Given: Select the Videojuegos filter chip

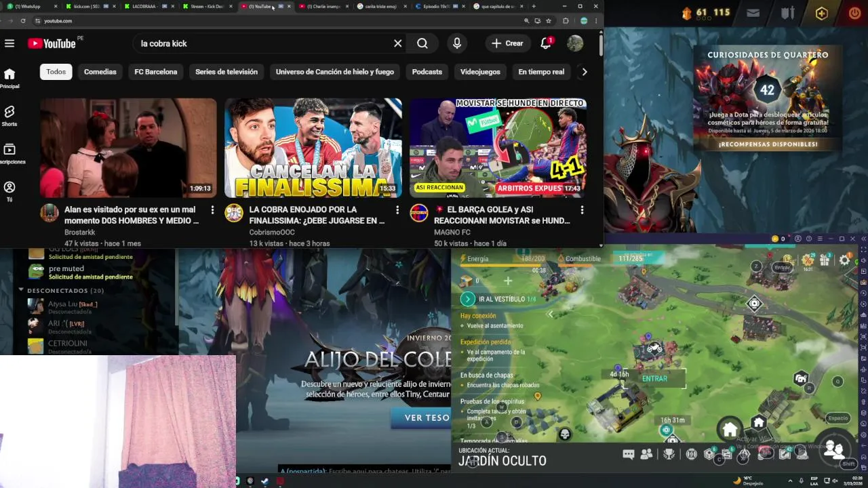Looking at the screenshot, I should tap(480, 72).
